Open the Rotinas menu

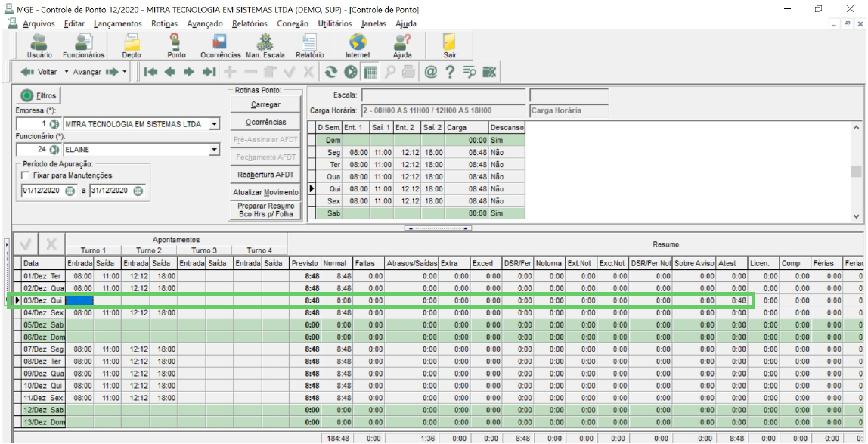(x=164, y=23)
